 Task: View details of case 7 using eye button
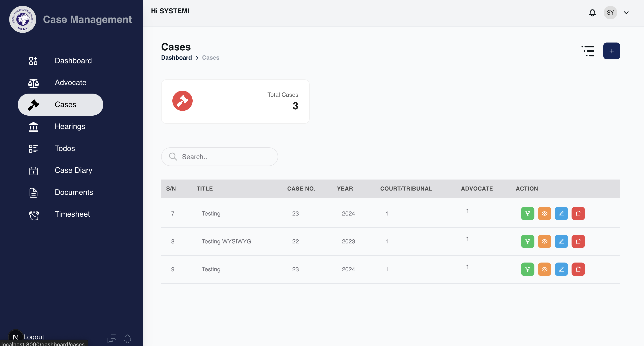pos(545,213)
